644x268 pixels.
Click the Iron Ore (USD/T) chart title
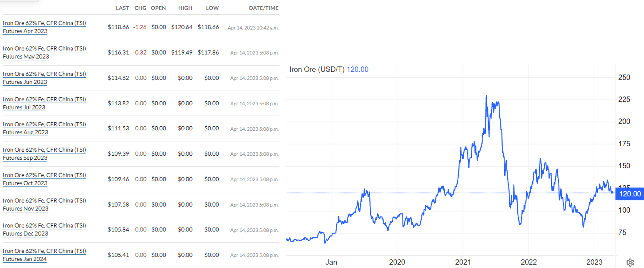click(x=317, y=69)
